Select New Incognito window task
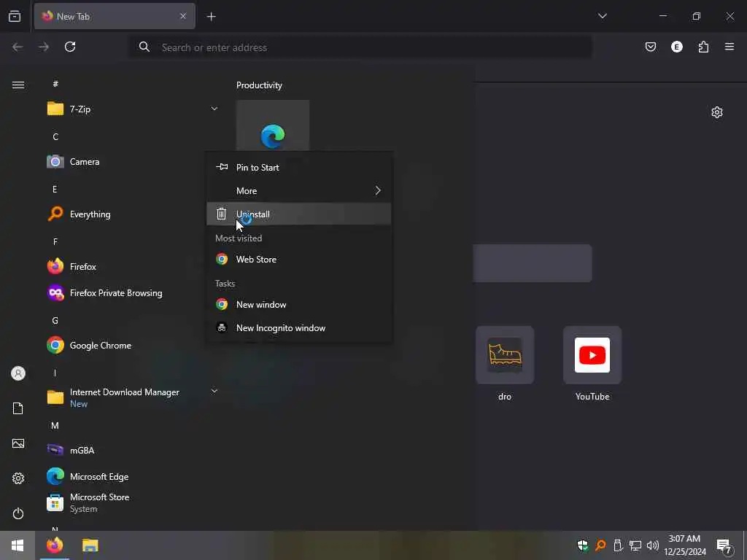The image size is (747, 560). coord(299,328)
